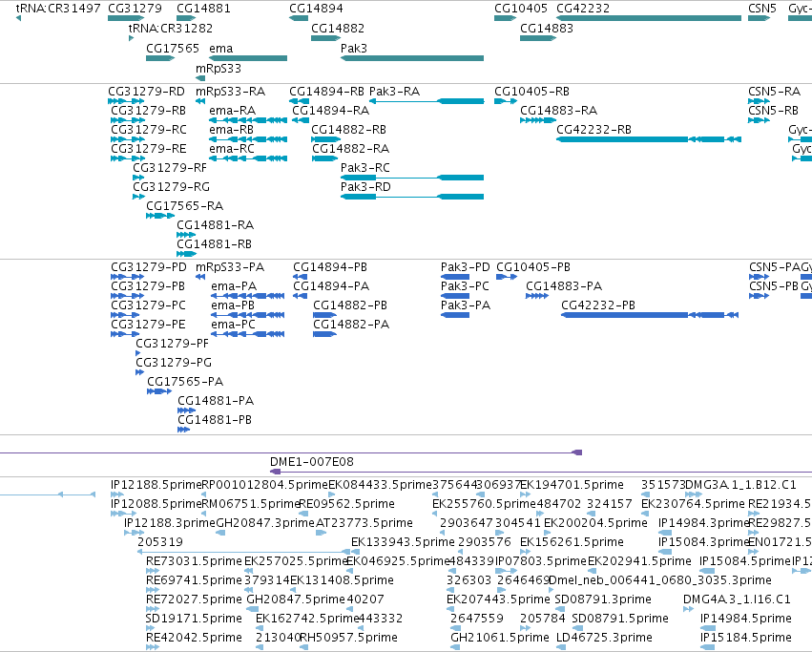812x652 pixels.
Task: Click the CG14881-RA transcript label
Action: 215,225
